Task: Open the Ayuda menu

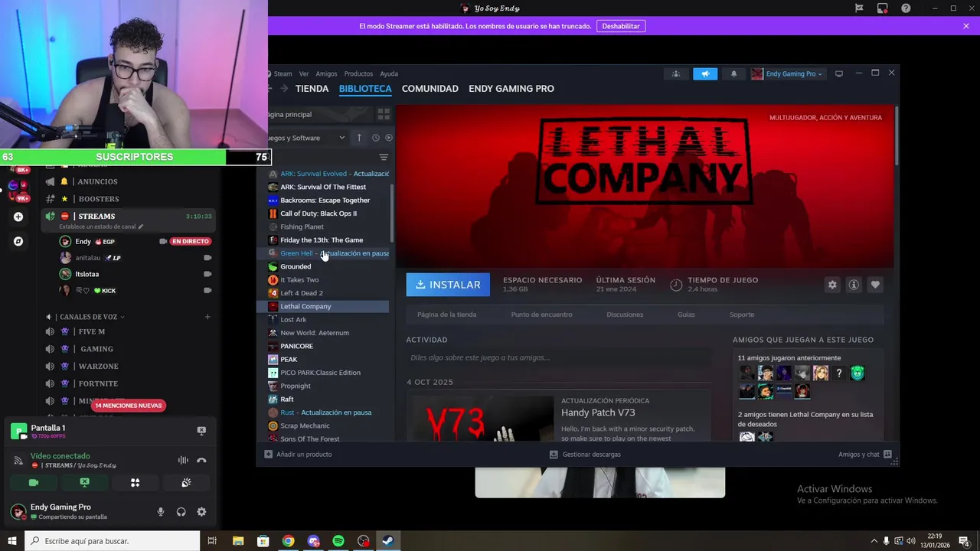Action: (389, 74)
